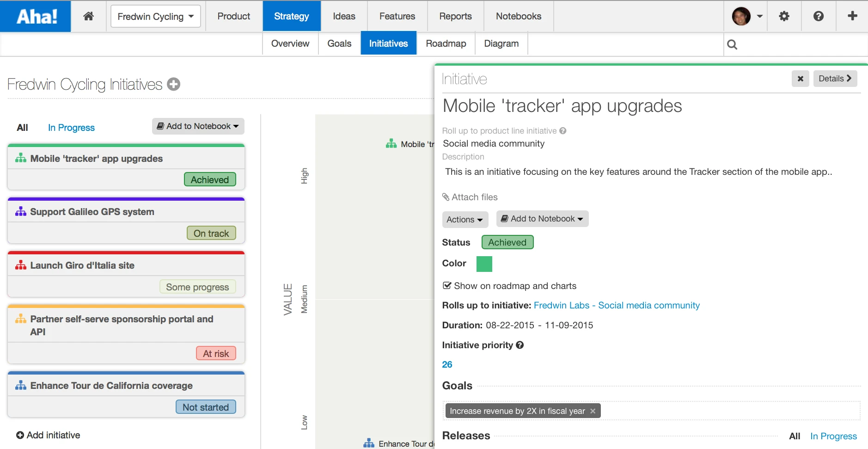This screenshot has width=868, height=449.
Task: Filter Releases by In Progress
Action: point(833,436)
